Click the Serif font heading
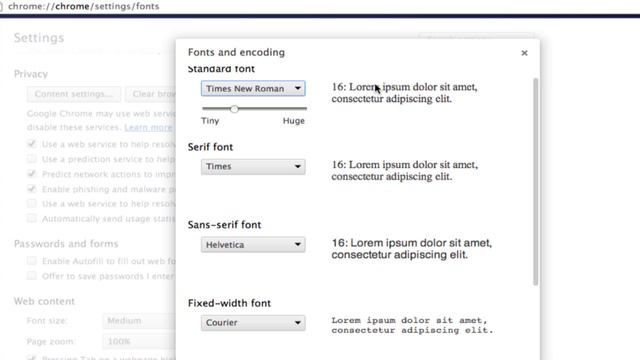Image resolution: width=640 pixels, height=360 pixels. (210, 147)
